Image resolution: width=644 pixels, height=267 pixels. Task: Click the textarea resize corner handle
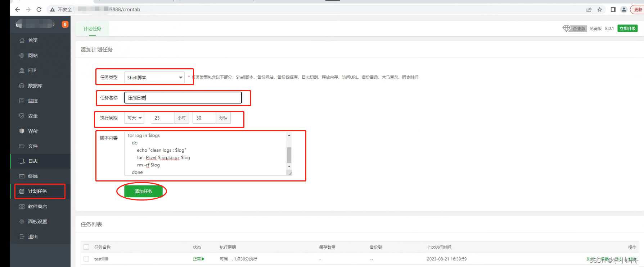tap(290, 173)
